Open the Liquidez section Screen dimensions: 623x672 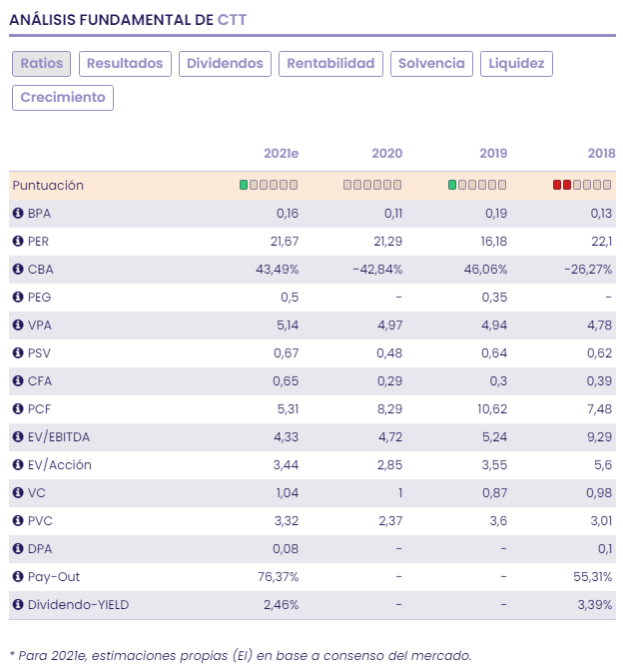click(x=516, y=64)
